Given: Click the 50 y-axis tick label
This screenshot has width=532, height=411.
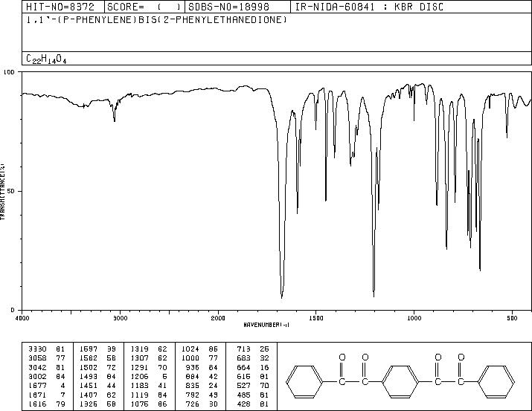Looking at the screenshot, I should pos(11,191).
